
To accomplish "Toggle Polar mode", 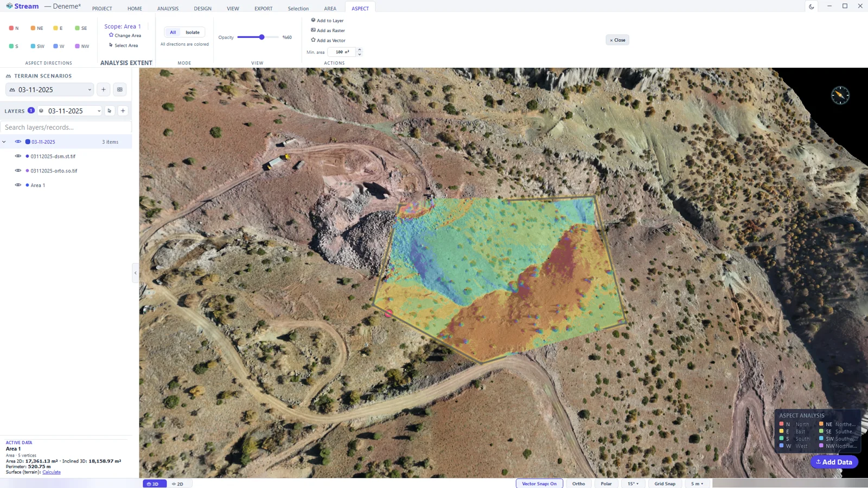I will tap(606, 484).
